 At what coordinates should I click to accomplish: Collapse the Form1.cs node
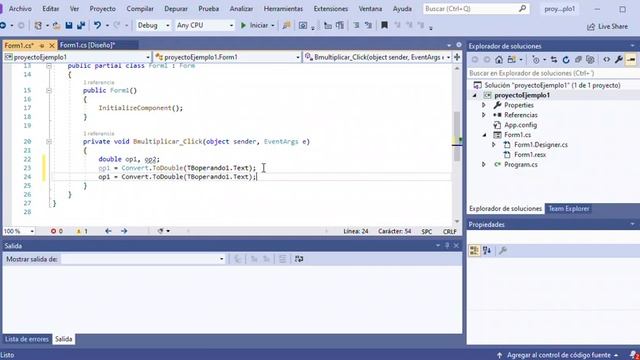click(484, 135)
